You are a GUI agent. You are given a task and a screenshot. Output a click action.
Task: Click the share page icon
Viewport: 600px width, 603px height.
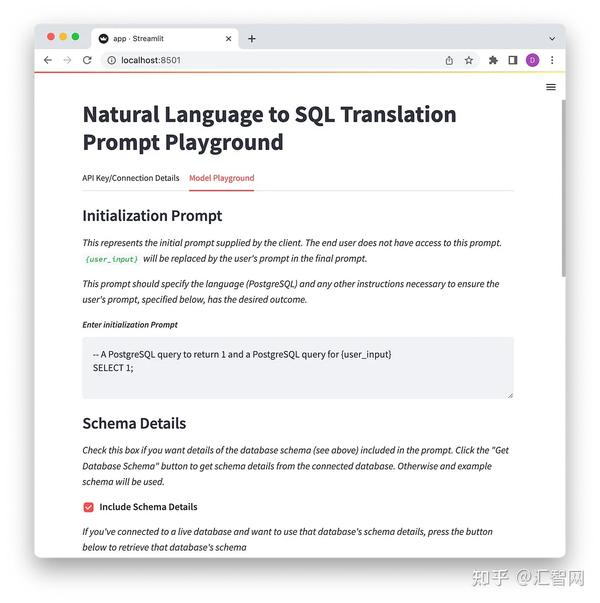[449, 60]
